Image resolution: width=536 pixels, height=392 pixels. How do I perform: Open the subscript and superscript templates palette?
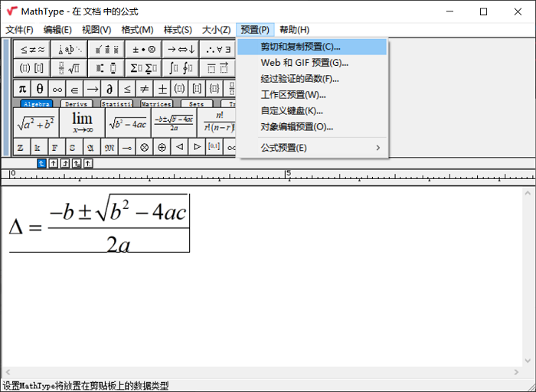(x=106, y=68)
